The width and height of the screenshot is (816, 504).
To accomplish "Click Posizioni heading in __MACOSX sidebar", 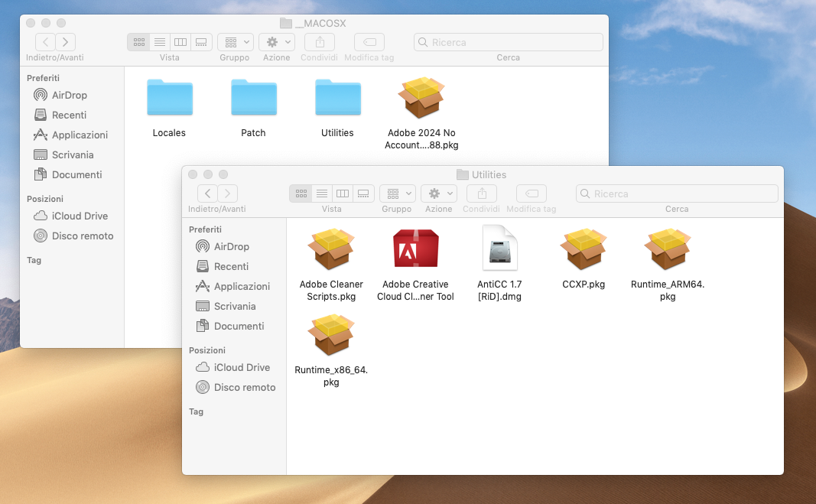I will (45, 199).
